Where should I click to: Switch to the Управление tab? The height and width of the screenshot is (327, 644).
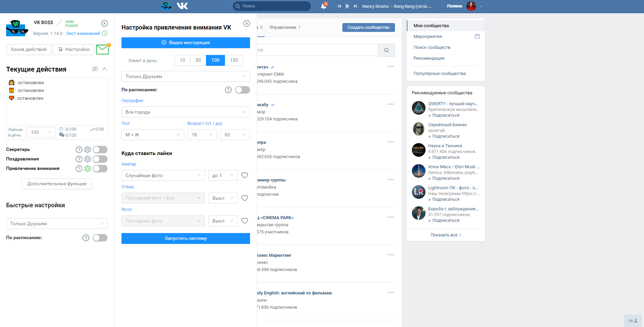pyautogui.click(x=285, y=27)
